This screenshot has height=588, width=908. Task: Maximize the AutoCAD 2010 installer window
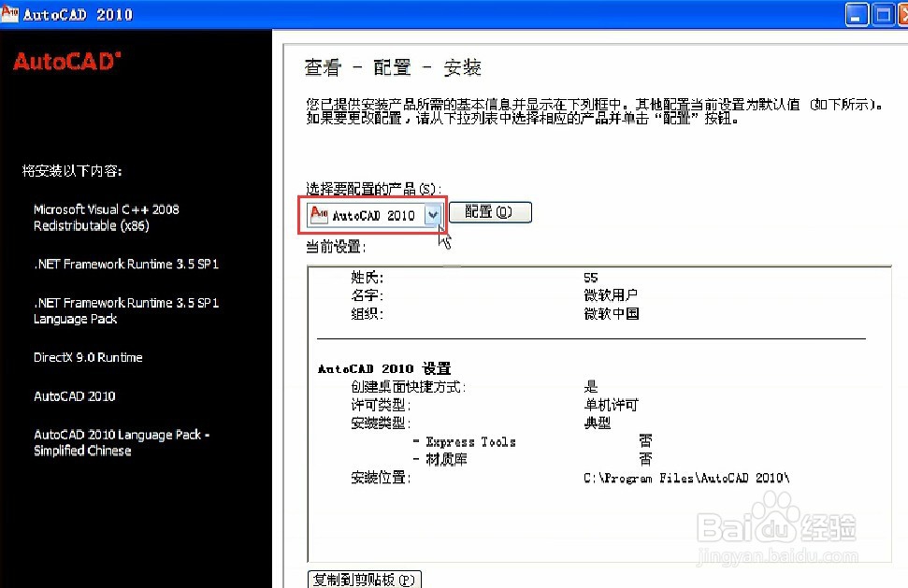[x=883, y=14]
